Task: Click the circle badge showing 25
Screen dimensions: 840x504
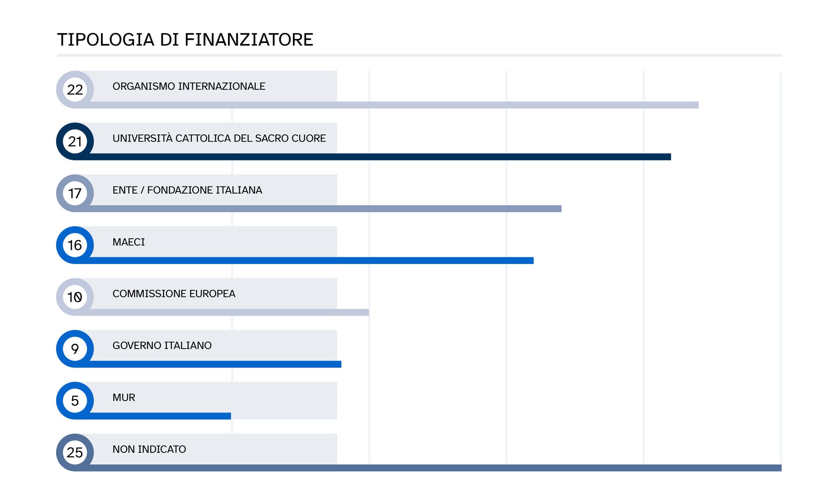Action: click(x=75, y=452)
